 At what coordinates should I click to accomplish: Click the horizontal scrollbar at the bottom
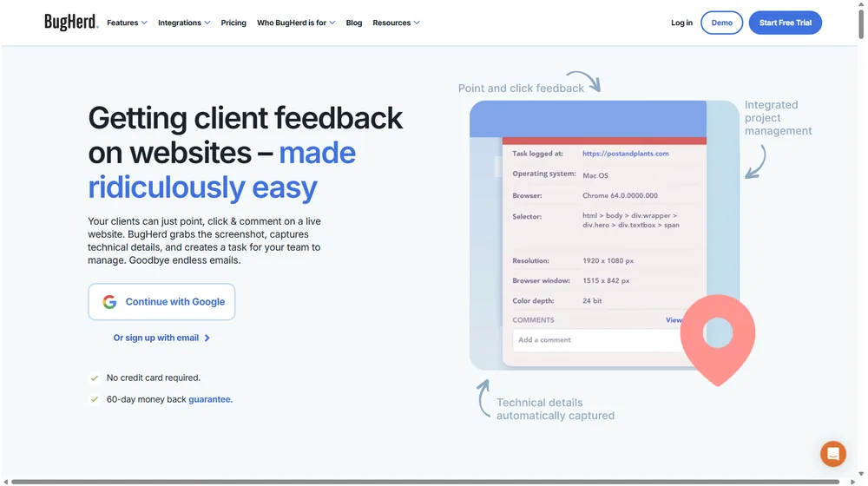pyautogui.click(x=425, y=482)
